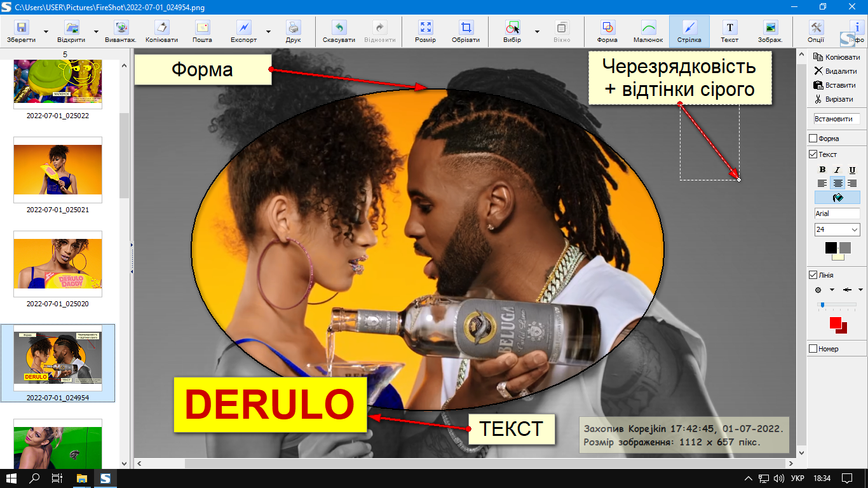Click the gray text shadow swatch
Image resolution: width=868 pixels, height=488 pixels.
point(844,248)
